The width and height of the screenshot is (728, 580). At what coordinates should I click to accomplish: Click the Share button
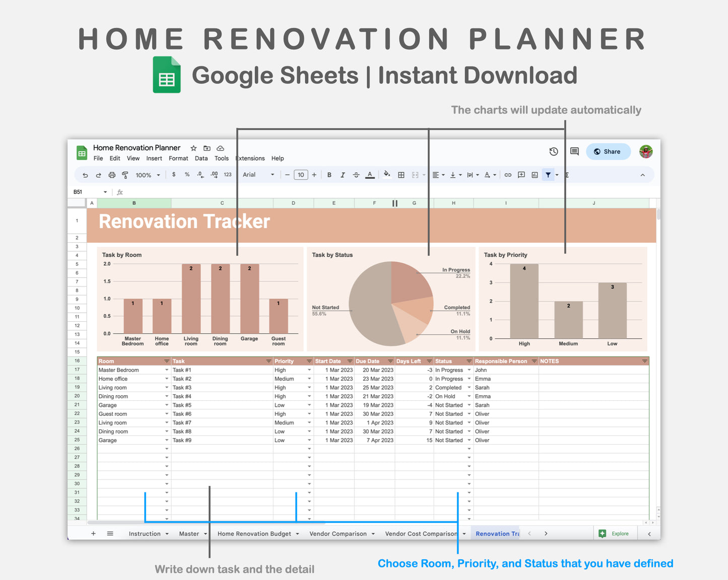coord(608,151)
